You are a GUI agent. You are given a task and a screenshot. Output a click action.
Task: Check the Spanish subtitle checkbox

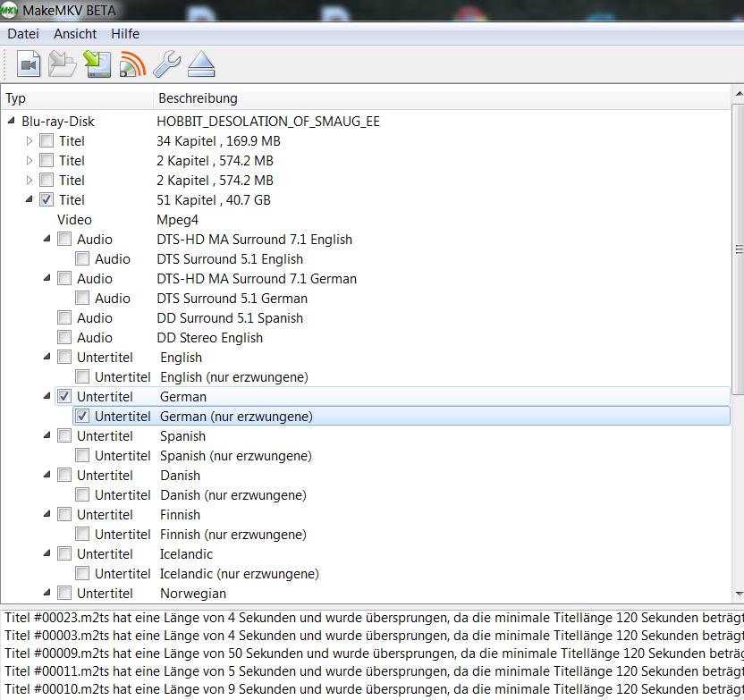(x=64, y=436)
